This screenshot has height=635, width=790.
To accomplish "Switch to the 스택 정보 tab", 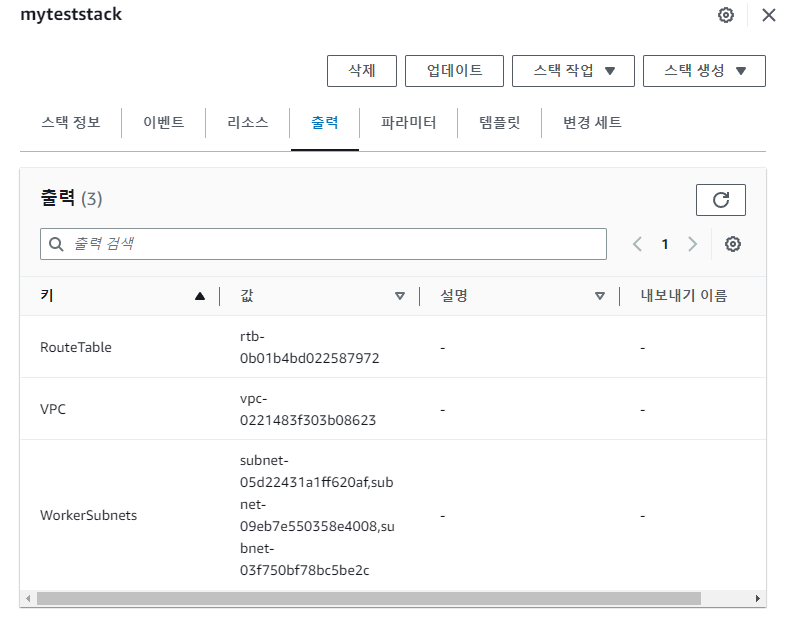I will click(71, 122).
